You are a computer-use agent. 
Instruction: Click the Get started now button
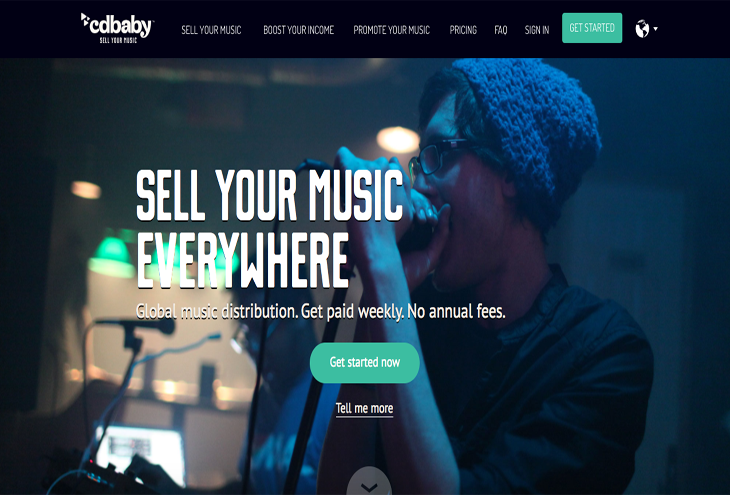point(365,363)
